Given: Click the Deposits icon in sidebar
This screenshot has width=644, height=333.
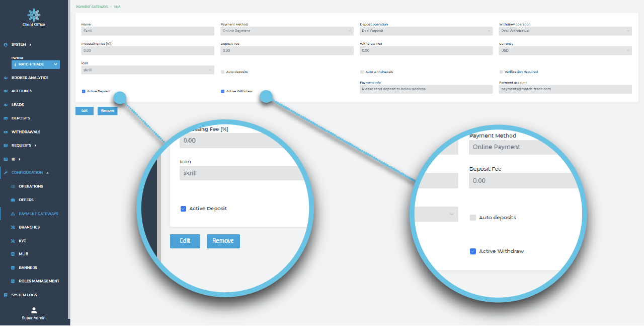Looking at the screenshot, I should click(x=6, y=118).
